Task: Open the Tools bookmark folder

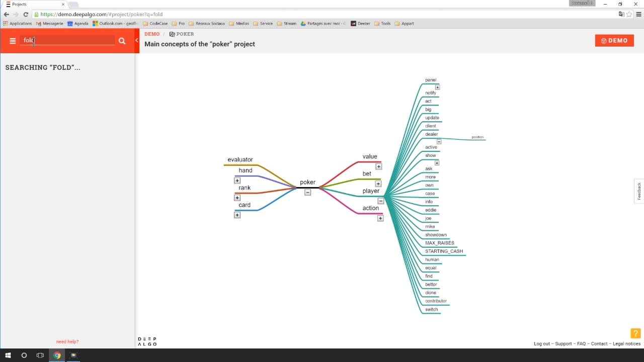Action: tap(383, 23)
